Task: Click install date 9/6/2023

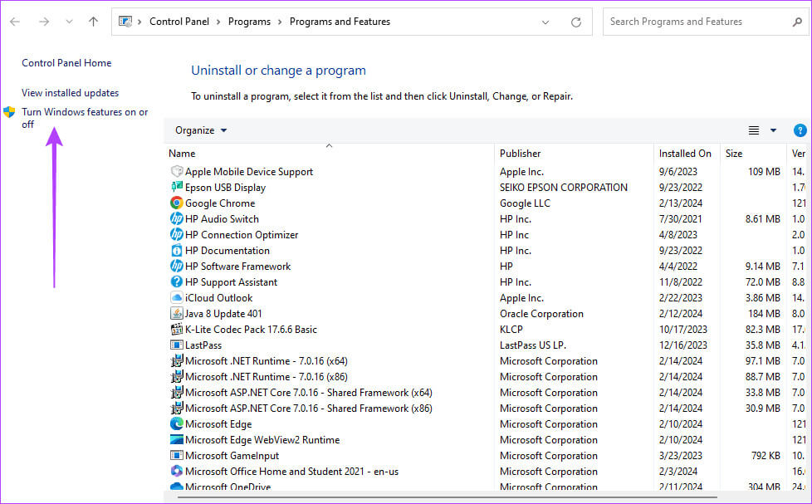Action: coord(677,171)
